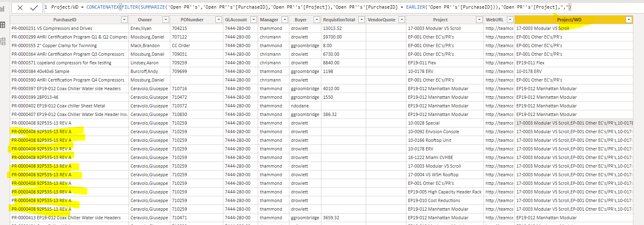644x225 pixels.
Task: Open the RequisitionTotal column filter dropdown
Action: pos(361,20)
